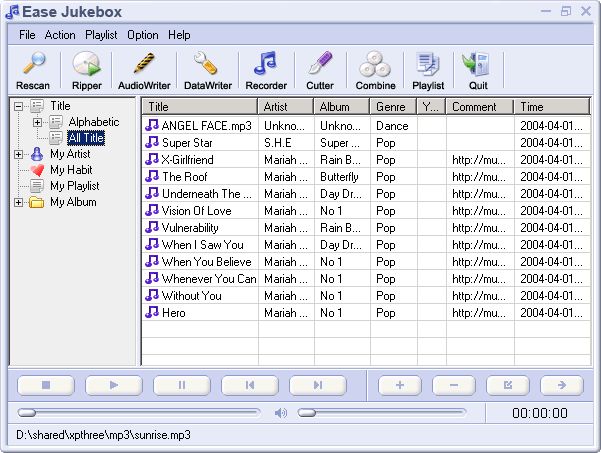Sort by the Title column header

200,107
